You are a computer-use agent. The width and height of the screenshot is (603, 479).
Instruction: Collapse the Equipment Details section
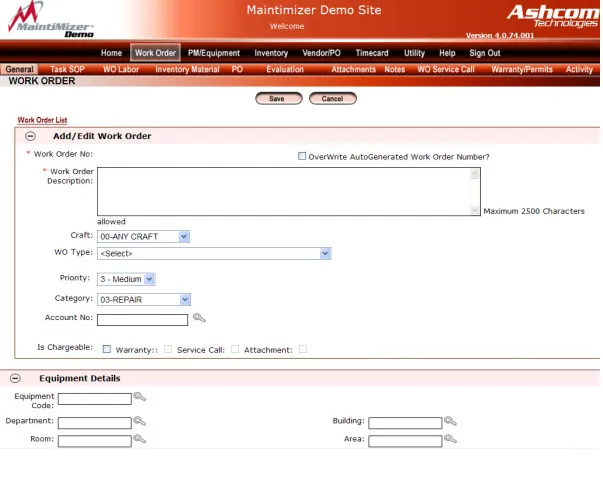[x=15, y=378]
